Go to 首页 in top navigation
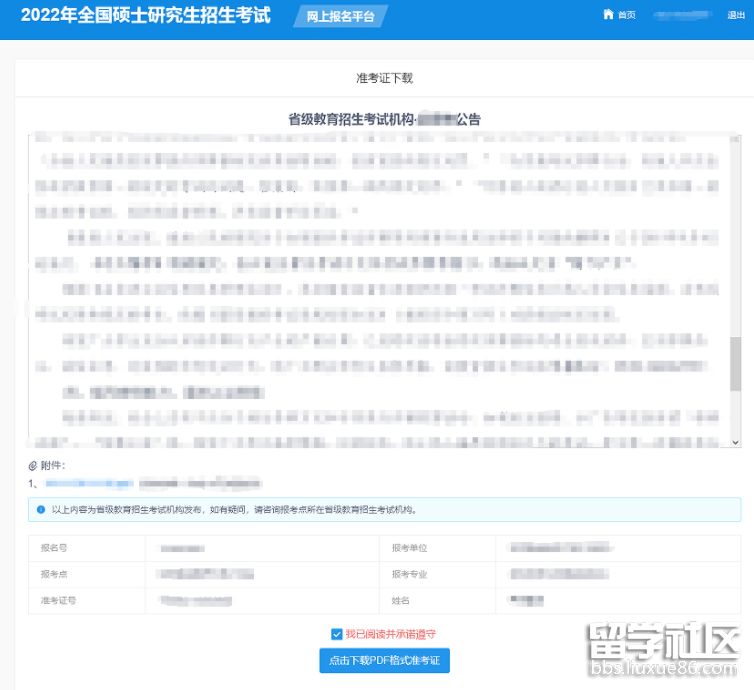The width and height of the screenshot is (754, 690). click(x=626, y=15)
